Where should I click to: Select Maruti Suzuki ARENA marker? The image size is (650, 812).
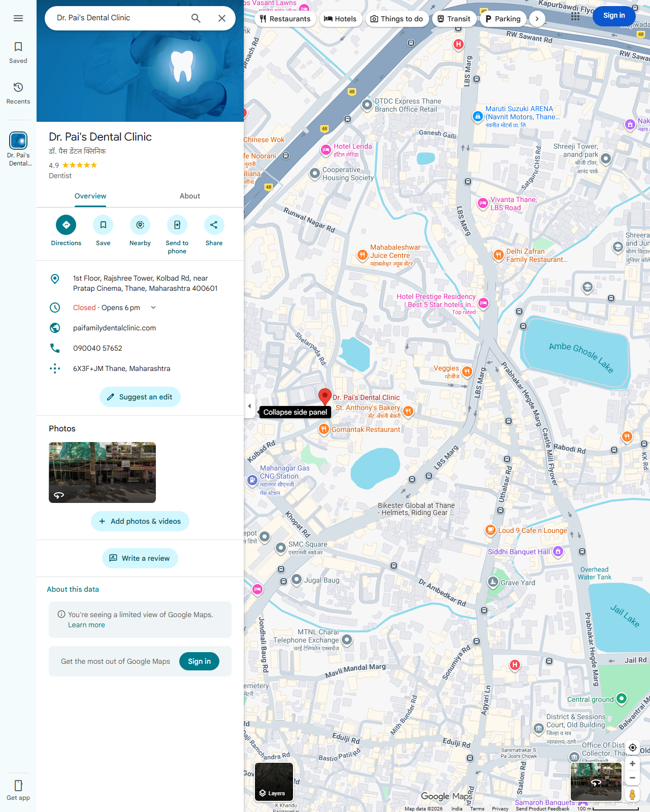477,116
